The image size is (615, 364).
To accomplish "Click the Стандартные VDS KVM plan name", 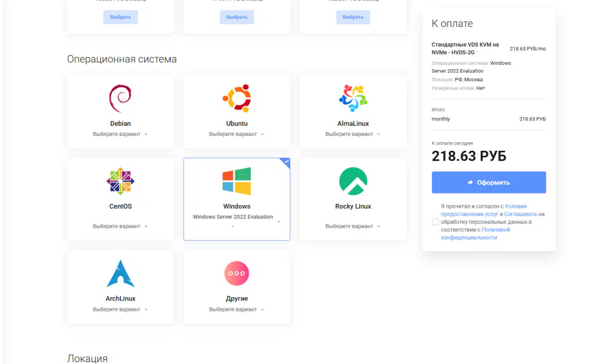I will (465, 49).
